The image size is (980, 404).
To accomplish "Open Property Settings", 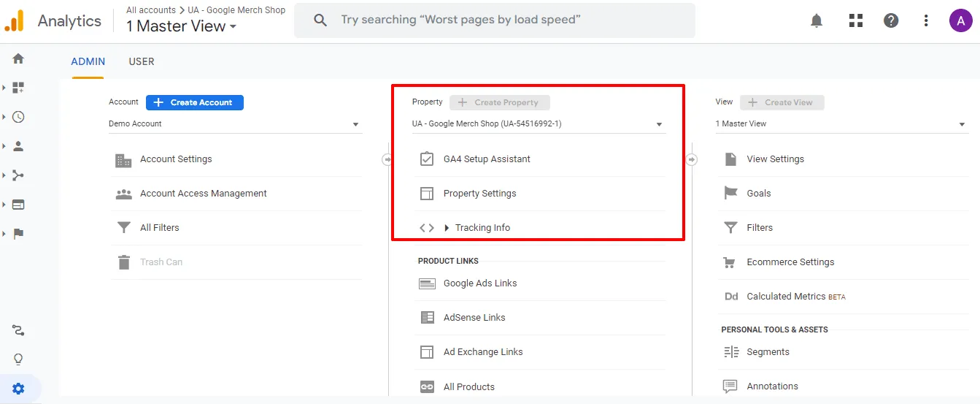I will click(479, 194).
